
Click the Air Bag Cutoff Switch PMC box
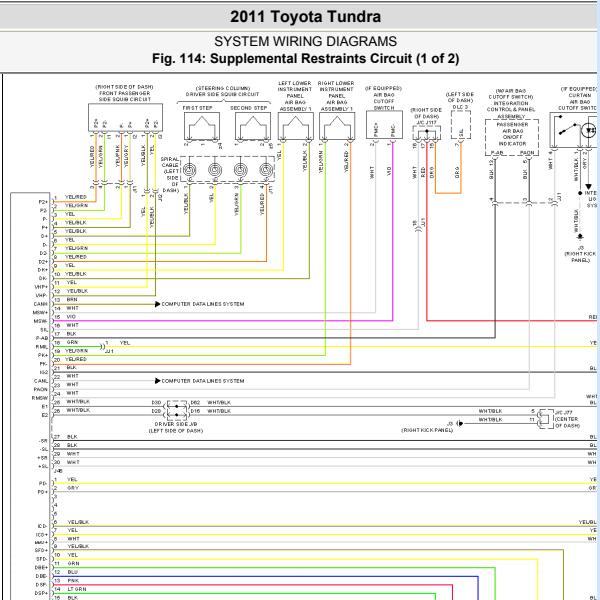pos(384,125)
